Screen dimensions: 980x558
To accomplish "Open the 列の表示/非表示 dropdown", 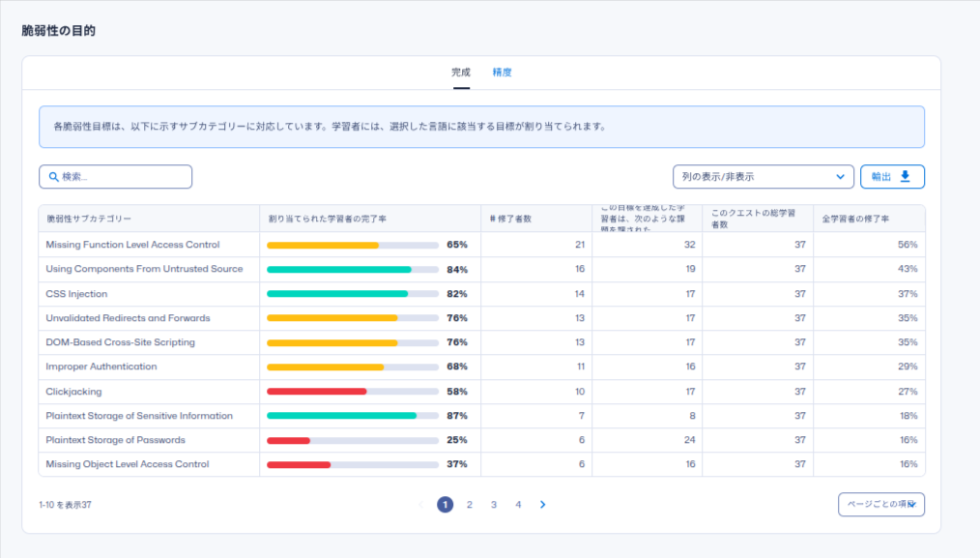I will 763,177.
